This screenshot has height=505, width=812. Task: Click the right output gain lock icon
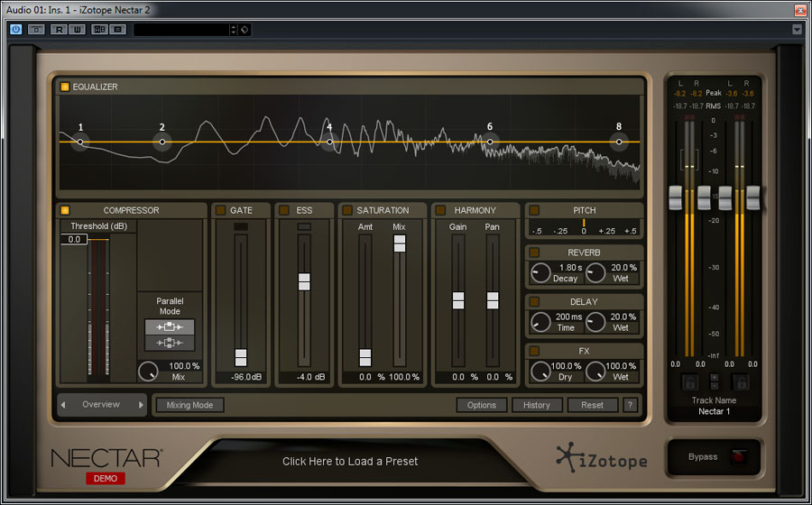pyautogui.click(x=740, y=382)
